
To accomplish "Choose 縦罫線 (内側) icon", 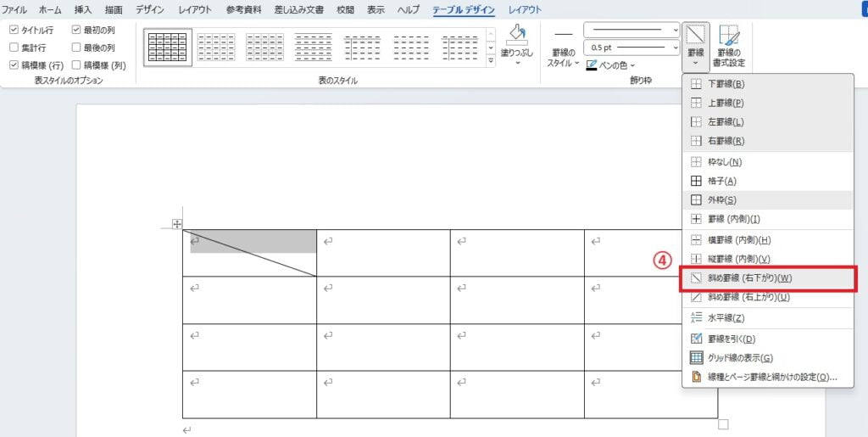I will click(x=697, y=259).
